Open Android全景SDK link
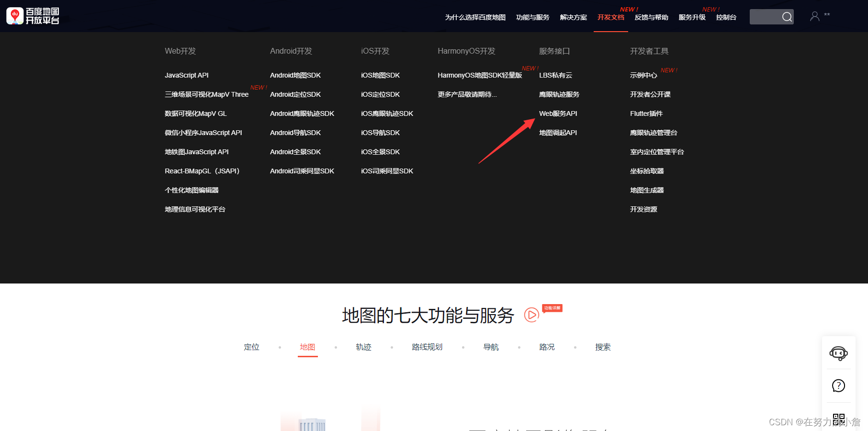Screen dimensions: 868x431 coord(295,152)
